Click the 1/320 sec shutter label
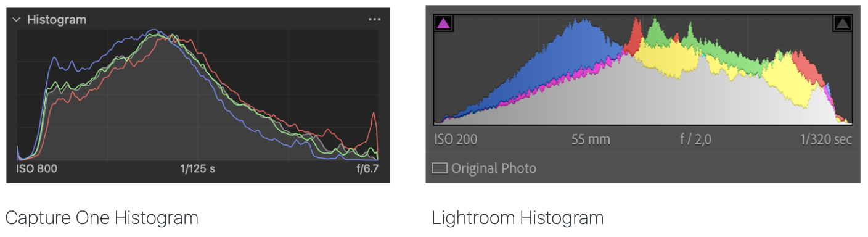Viewport: 868px width, 237px height. (x=825, y=139)
